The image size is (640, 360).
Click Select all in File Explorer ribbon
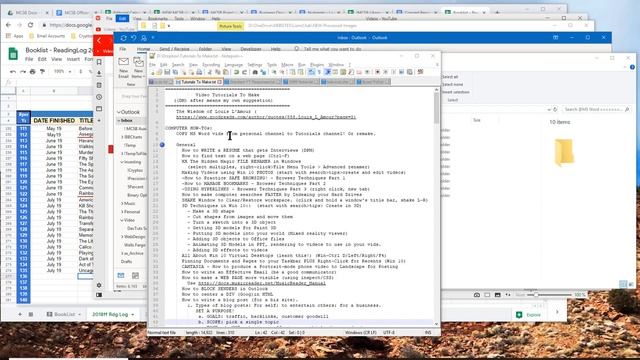coord(450,77)
